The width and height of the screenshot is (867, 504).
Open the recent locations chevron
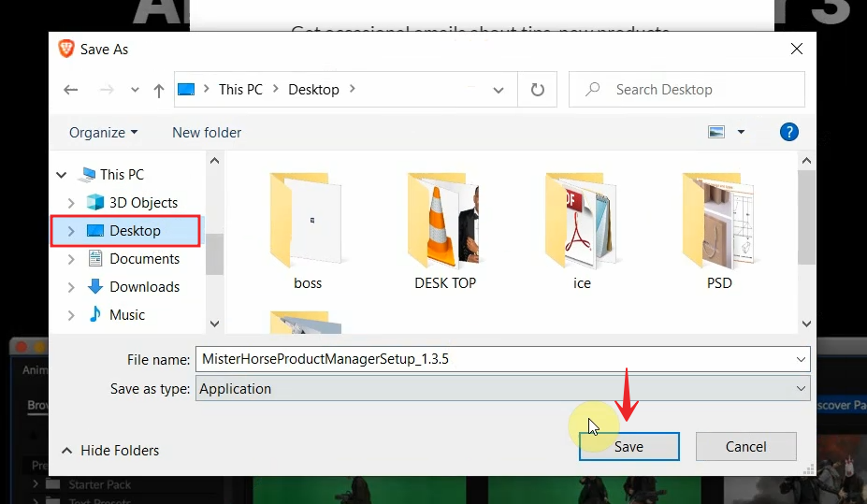(x=135, y=90)
